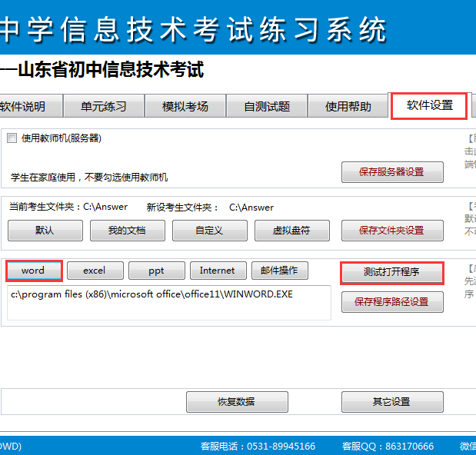Choose the ppt program button

pyautogui.click(x=156, y=271)
